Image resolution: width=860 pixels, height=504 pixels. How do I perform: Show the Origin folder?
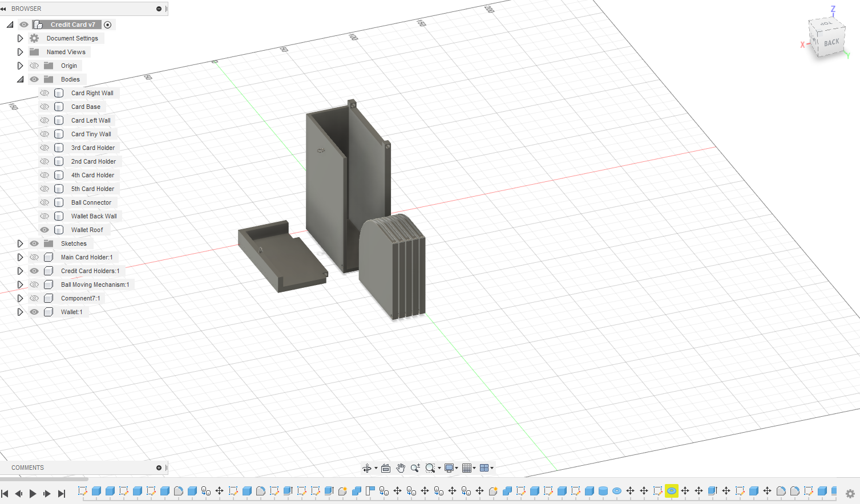click(x=34, y=66)
